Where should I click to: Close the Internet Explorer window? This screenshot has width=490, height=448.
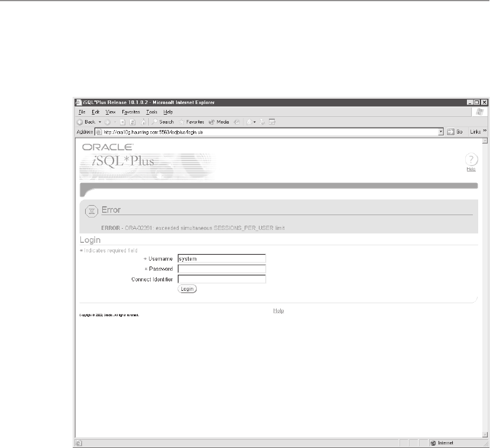pyautogui.click(x=484, y=102)
